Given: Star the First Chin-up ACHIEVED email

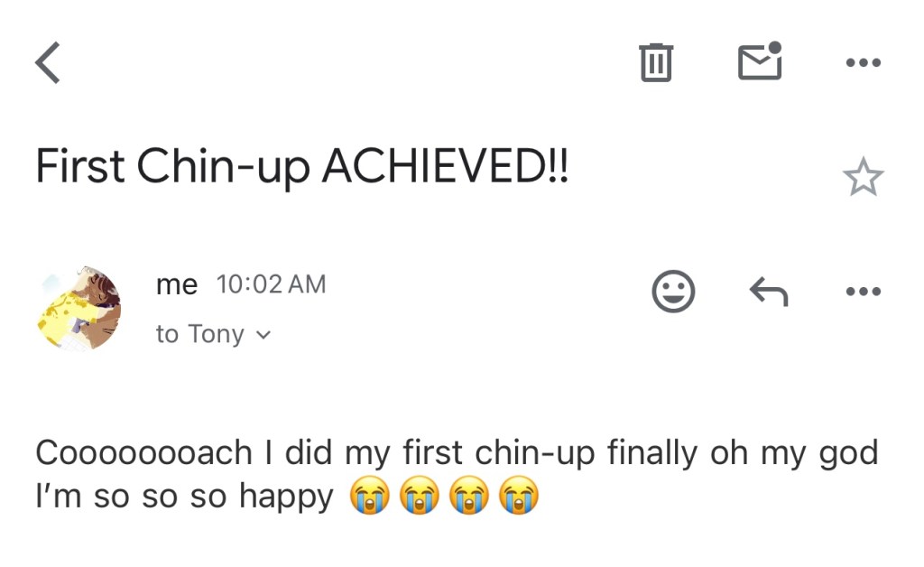Looking at the screenshot, I should [863, 178].
